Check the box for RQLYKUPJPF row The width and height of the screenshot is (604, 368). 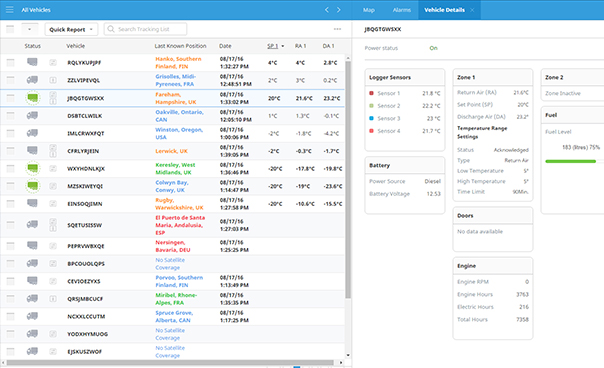click(x=10, y=62)
